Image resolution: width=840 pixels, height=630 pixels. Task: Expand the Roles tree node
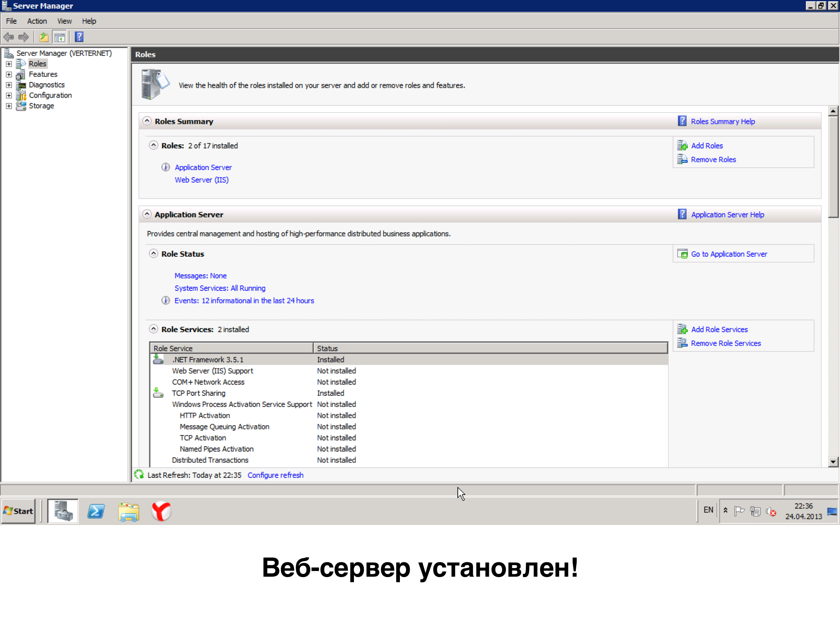[9, 64]
